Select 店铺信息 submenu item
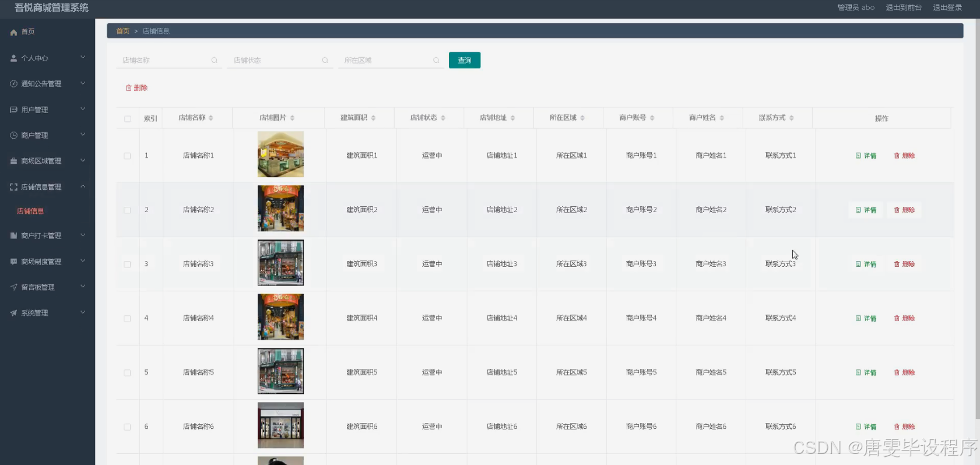The width and height of the screenshot is (980, 465). 30,211
